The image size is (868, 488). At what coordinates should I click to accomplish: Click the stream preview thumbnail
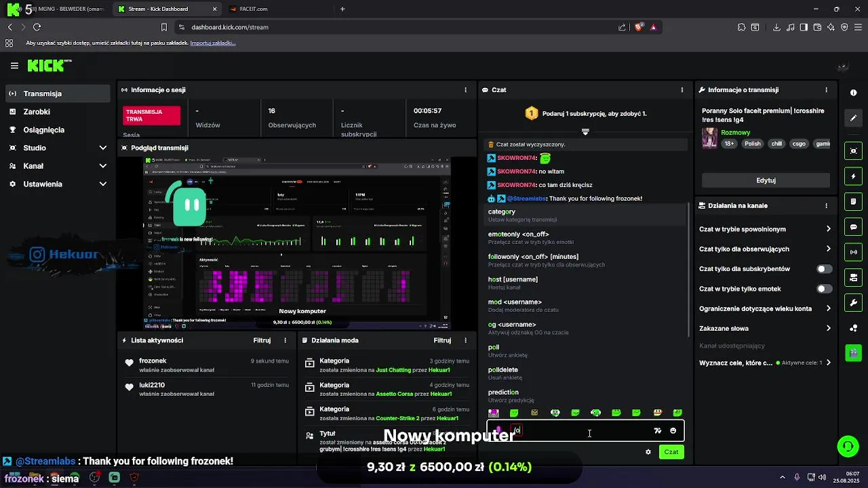click(x=297, y=242)
